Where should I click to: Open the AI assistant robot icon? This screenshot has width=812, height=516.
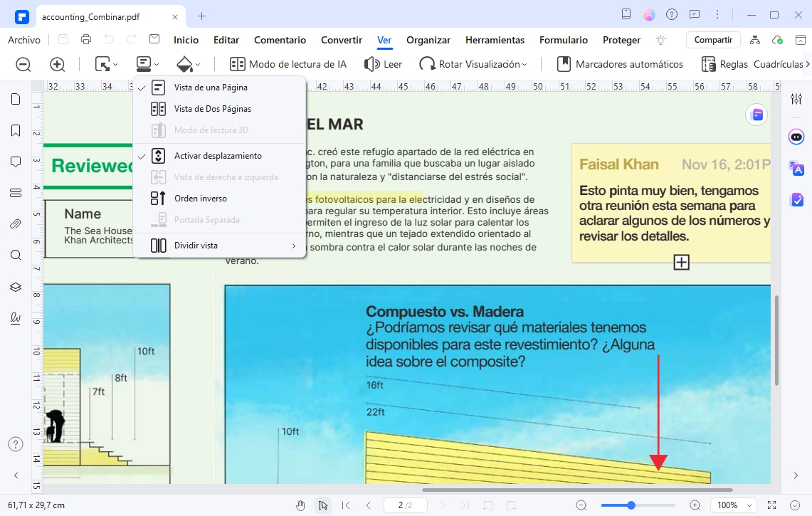(x=796, y=137)
